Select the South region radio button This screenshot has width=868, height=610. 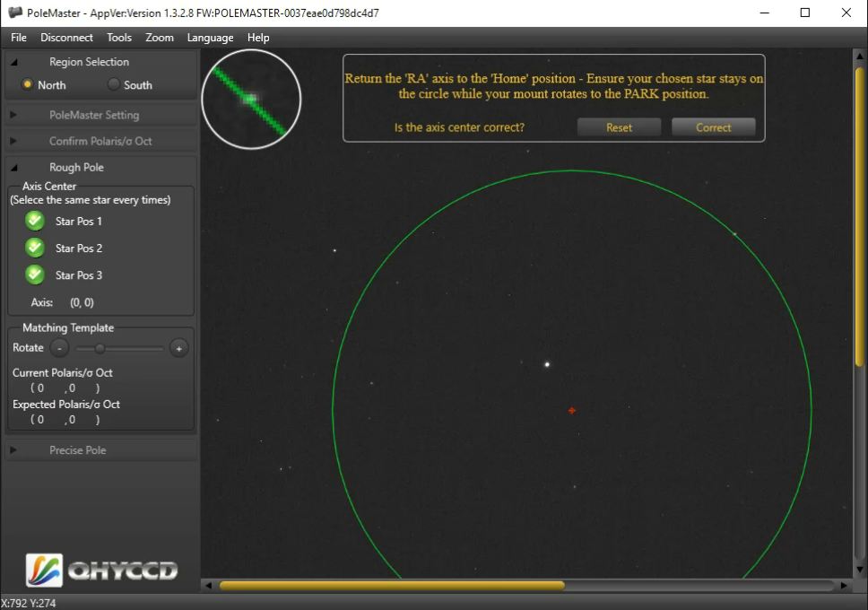[x=114, y=85]
